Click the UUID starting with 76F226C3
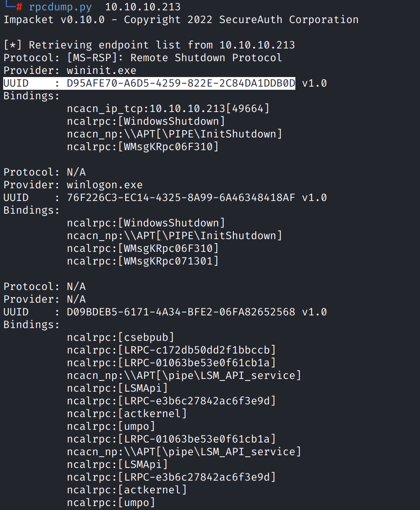Image resolution: width=420 pixels, height=510 pixels. [x=181, y=198]
